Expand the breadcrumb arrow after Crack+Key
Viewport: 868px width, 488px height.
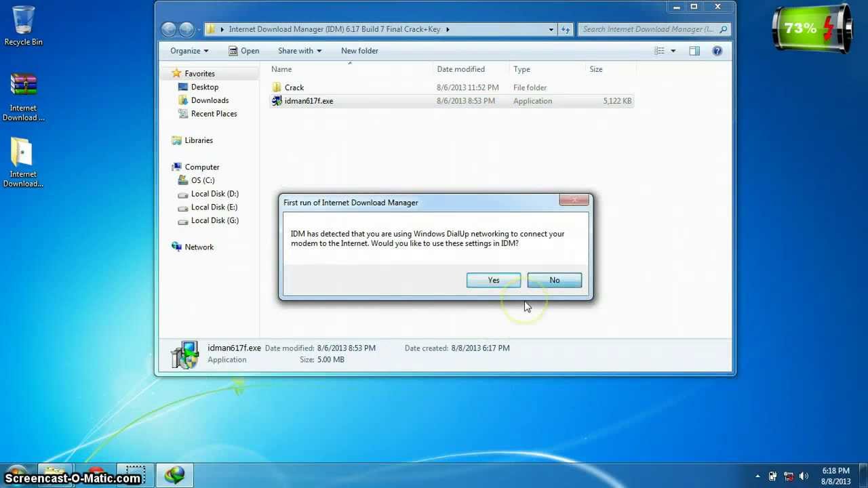pyautogui.click(x=448, y=29)
